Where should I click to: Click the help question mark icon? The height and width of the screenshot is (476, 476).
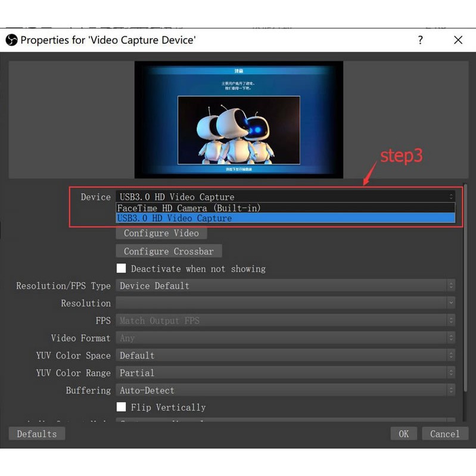[421, 40]
